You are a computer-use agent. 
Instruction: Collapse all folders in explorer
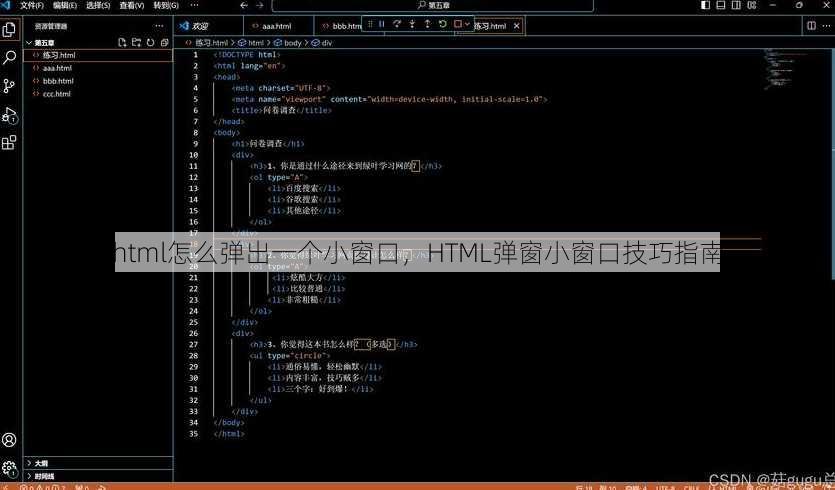165,43
